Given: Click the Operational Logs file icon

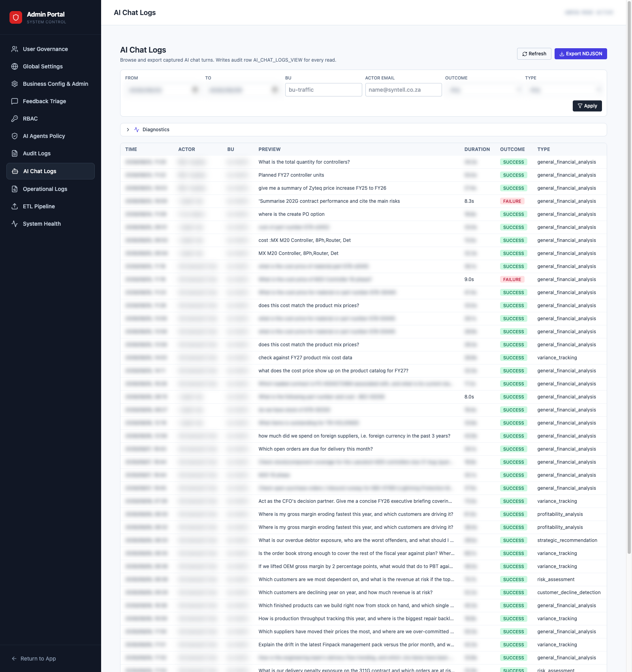Looking at the screenshot, I should click(x=15, y=189).
